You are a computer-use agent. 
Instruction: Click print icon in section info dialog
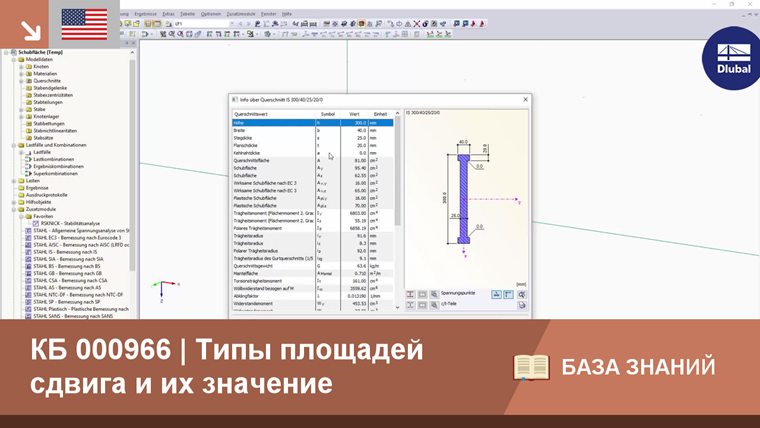(x=522, y=305)
